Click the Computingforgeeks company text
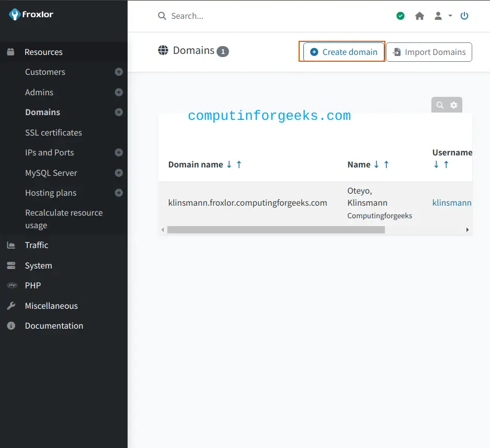Image resolution: width=490 pixels, height=448 pixels. (x=380, y=216)
